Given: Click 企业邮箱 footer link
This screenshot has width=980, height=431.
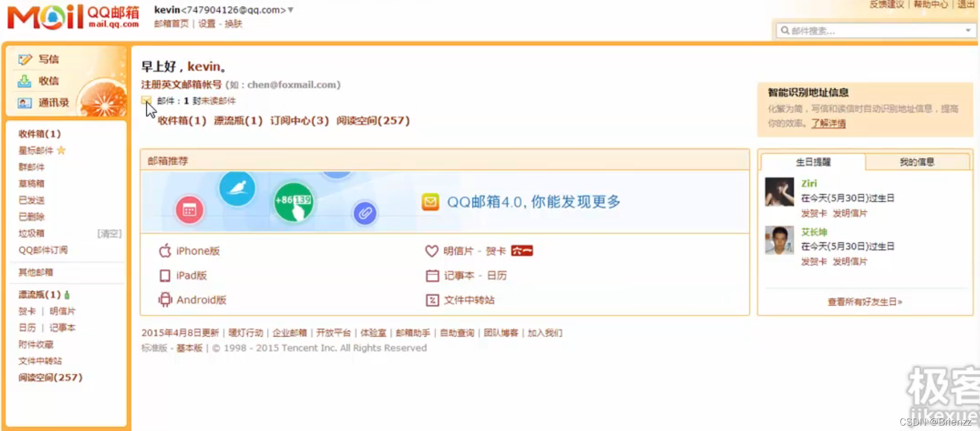Looking at the screenshot, I should point(289,333).
